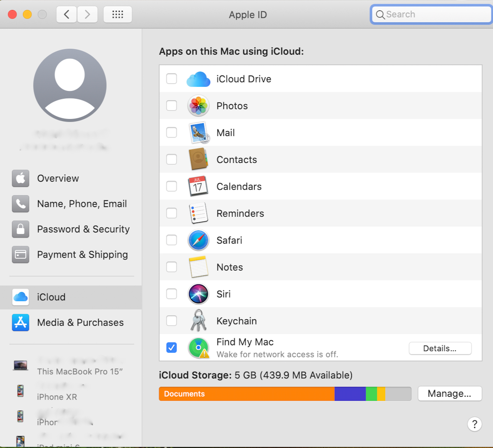Click the Reminders list icon
This screenshot has height=448, width=493.
coord(198,213)
